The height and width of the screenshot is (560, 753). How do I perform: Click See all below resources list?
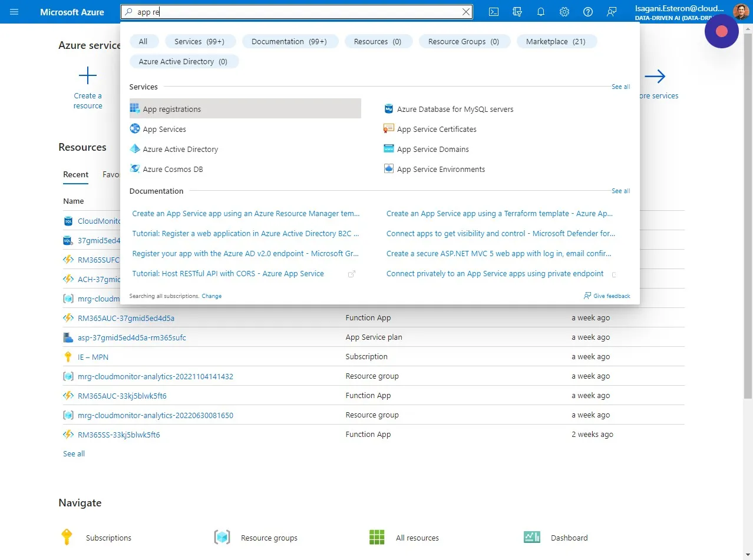[74, 453]
